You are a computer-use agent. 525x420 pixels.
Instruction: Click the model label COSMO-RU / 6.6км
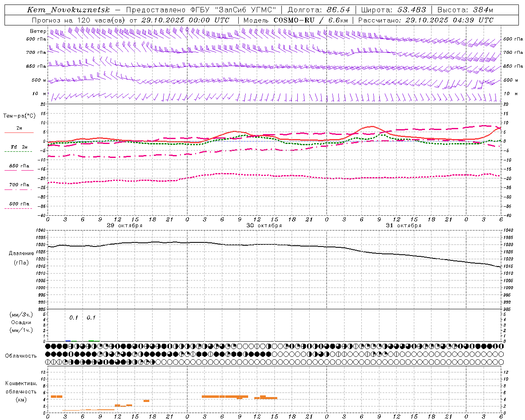pos(311,20)
